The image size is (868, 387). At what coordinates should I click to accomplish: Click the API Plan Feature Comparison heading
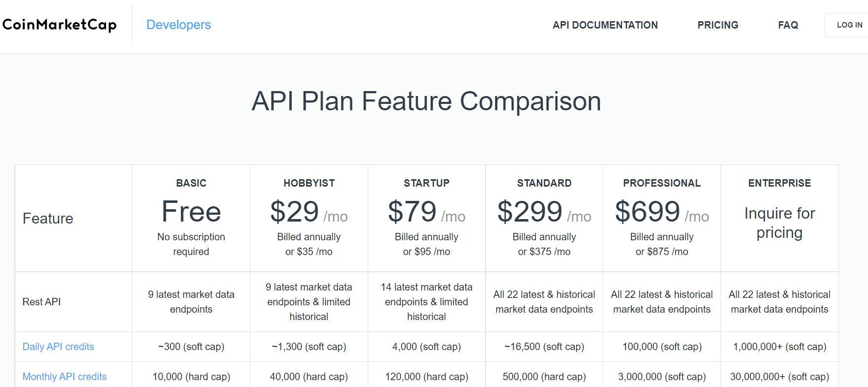click(x=426, y=101)
